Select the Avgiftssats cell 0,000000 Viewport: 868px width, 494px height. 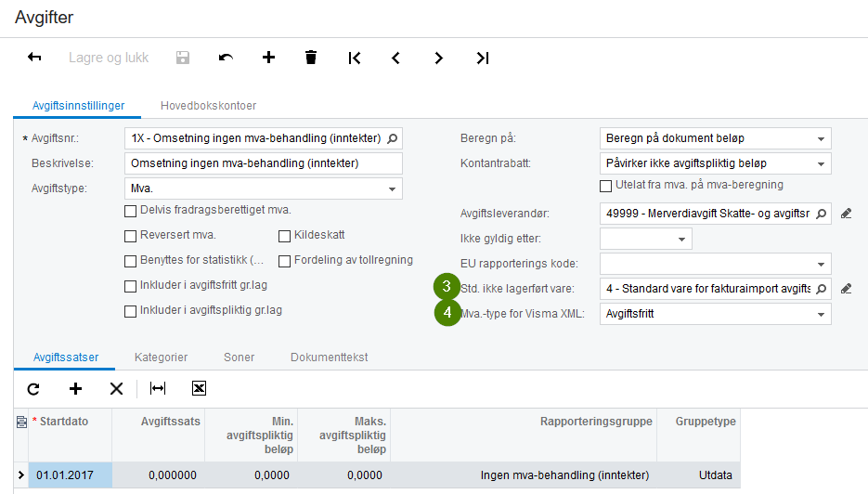[159, 475]
